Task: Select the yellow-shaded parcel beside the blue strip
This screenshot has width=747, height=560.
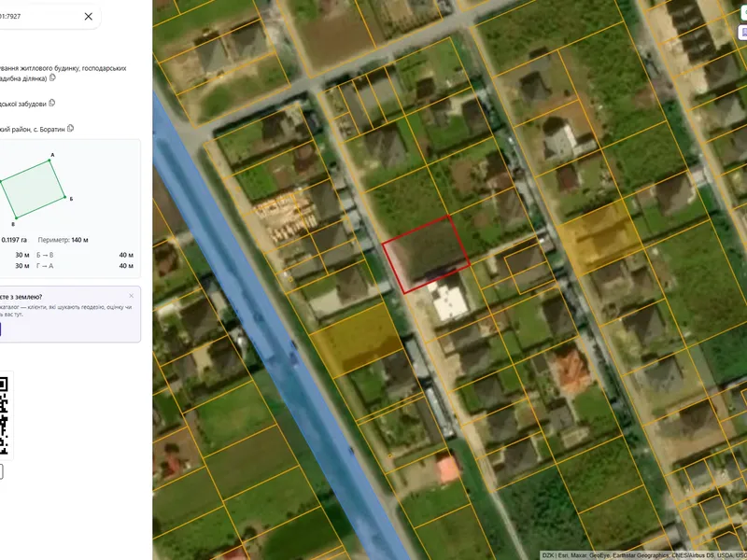Action: point(357,339)
